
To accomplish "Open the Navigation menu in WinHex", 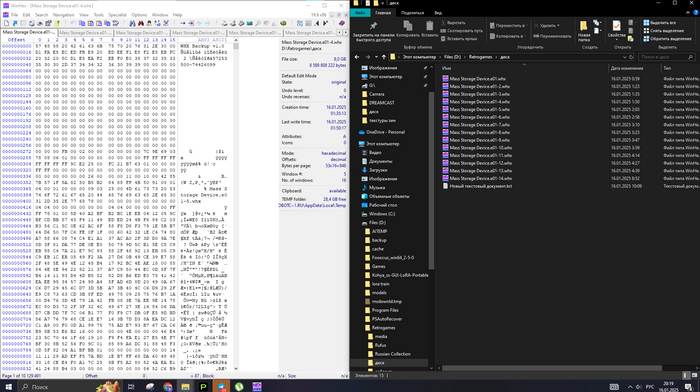I will (63, 15).
